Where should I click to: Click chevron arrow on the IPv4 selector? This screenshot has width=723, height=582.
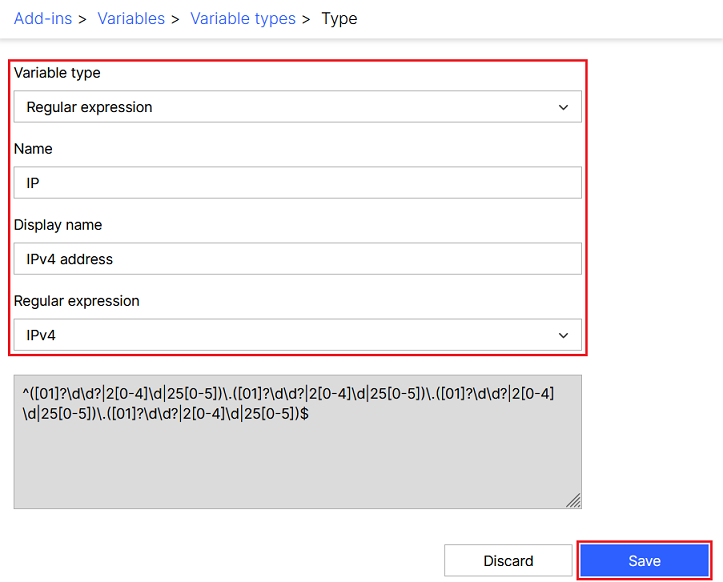[x=564, y=335]
